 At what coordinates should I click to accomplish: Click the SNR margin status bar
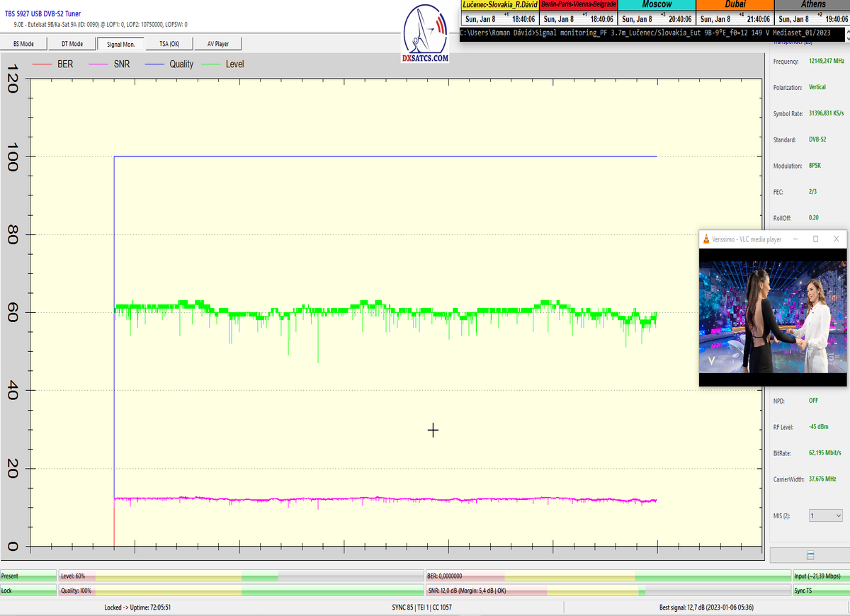pyautogui.click(x=607, y=591)
